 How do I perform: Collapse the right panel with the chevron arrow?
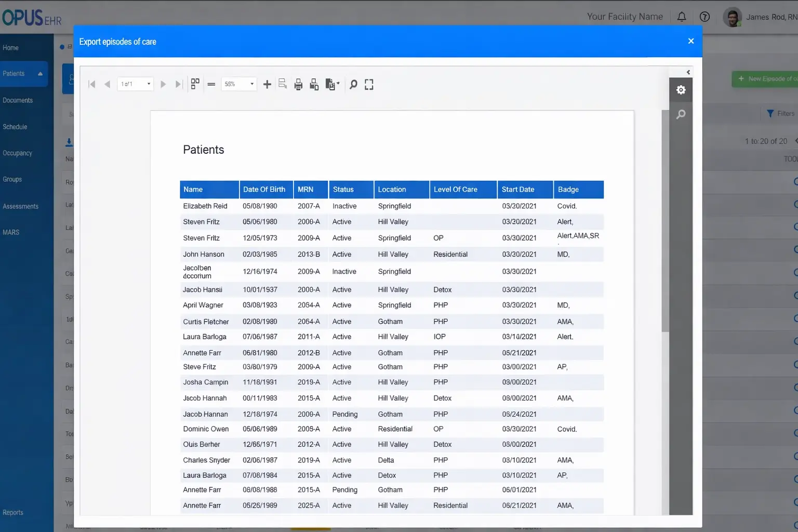pyautogui.click(x=688, y=72)
